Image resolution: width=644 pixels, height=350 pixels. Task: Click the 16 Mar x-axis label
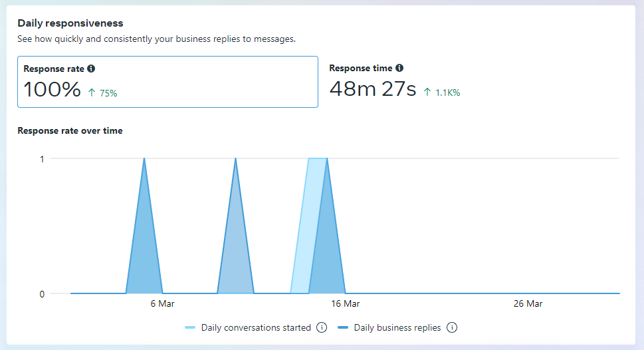[345, 303]
